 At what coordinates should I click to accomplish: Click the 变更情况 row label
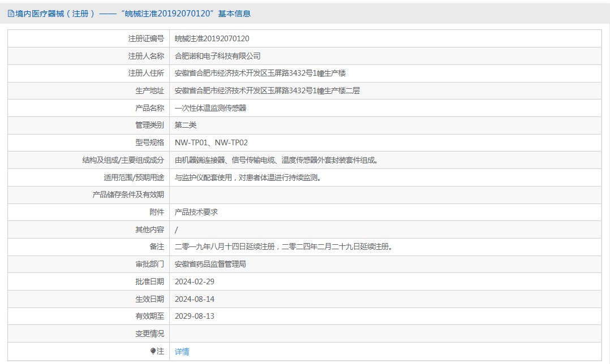tap(150, 333)
